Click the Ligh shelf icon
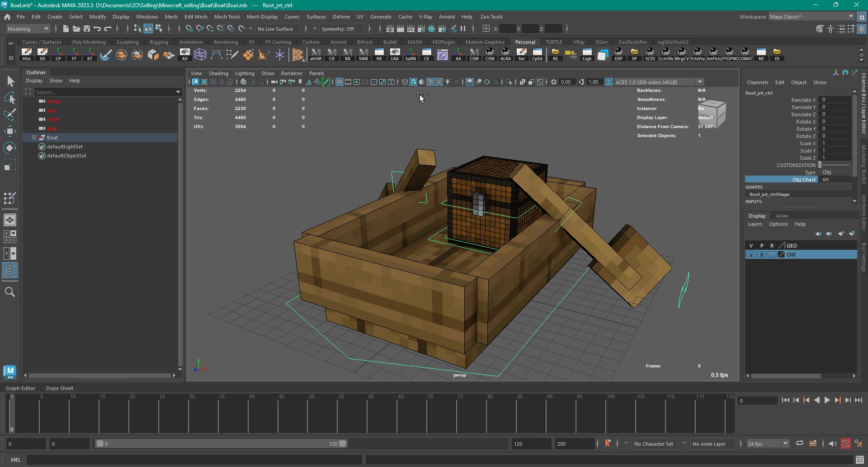This screenshot has height=467, width=868. tap(587, 54)
